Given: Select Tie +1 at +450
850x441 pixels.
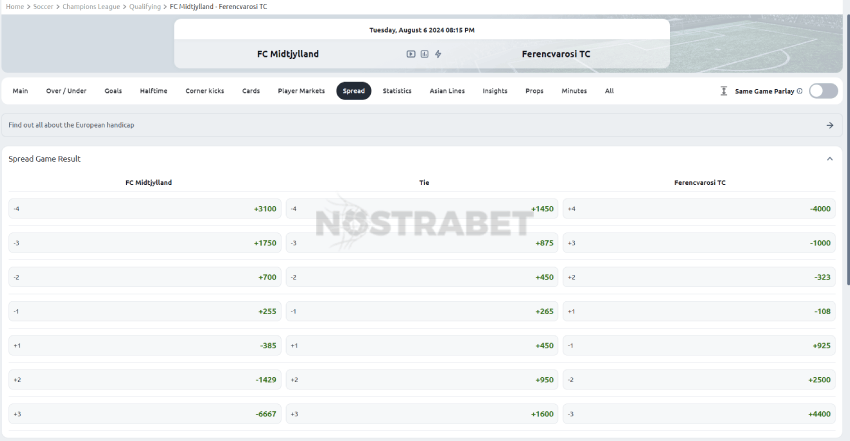Looking at the screenshot, I should 422,345.
